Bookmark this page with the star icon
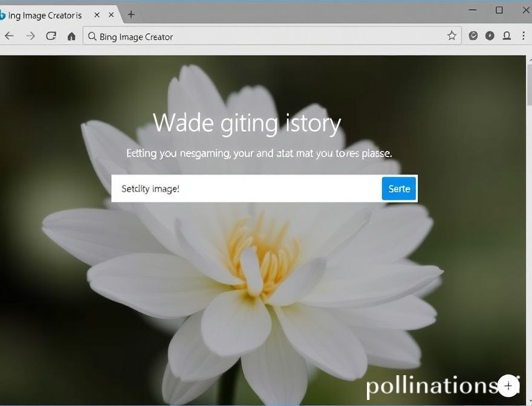Image resolution: width=532 pixels, height=406 pixels. [452, 36]
